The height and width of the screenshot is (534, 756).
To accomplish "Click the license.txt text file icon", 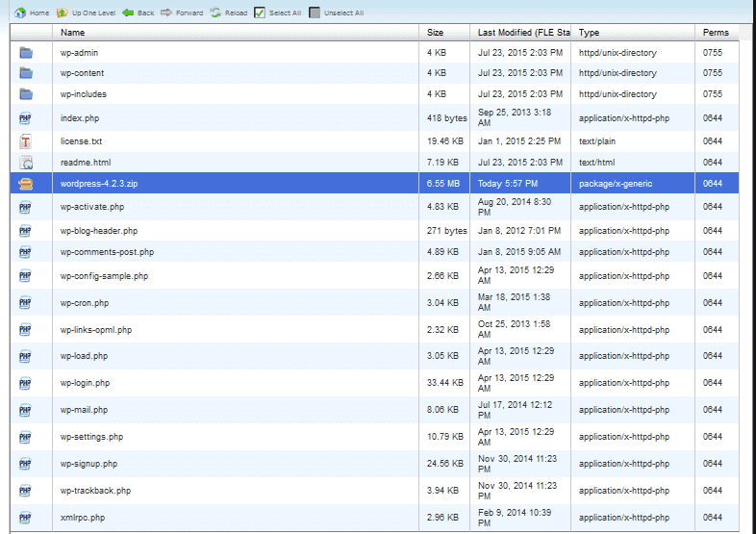I will (x=26, y=141).
